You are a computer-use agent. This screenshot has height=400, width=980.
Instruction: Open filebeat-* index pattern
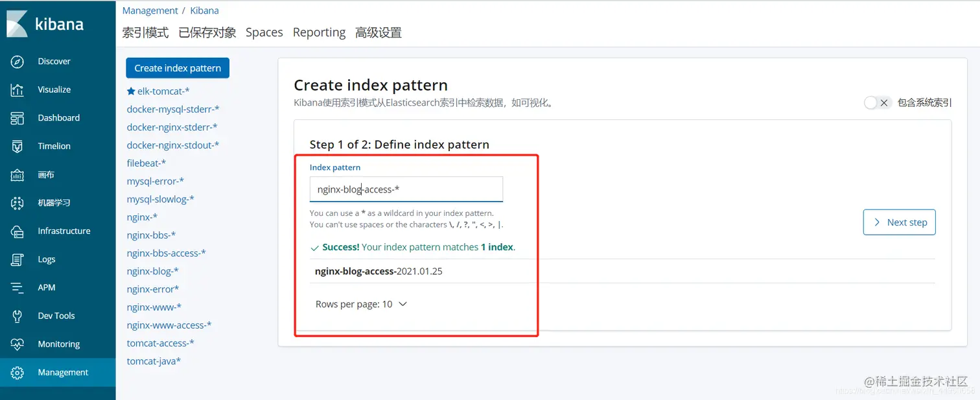[x=146, y=163]
